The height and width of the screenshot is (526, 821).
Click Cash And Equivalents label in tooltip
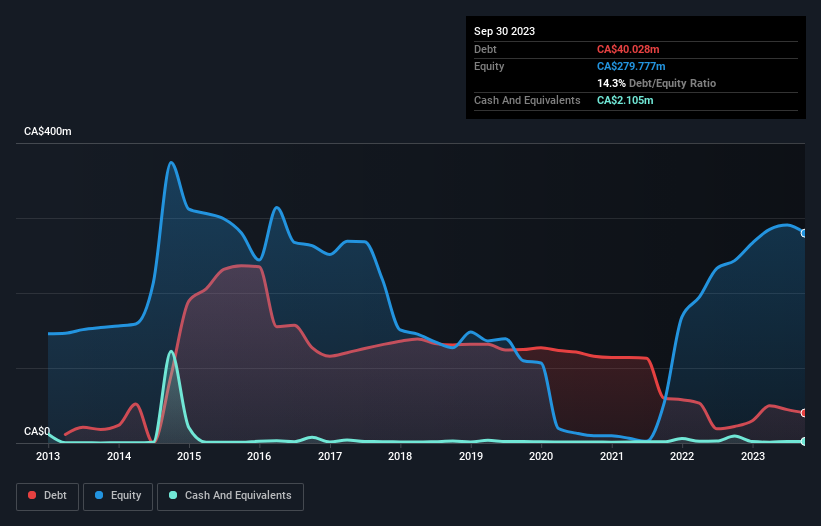pyautogui.click(x=527, y=100)
